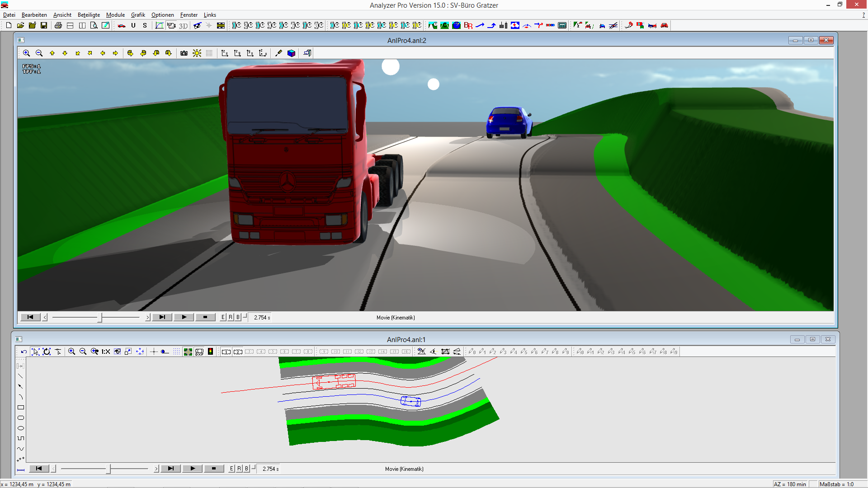Open the diagram curve icon
The width and height of the screenshot is (868, 488).
coord(160,25)
